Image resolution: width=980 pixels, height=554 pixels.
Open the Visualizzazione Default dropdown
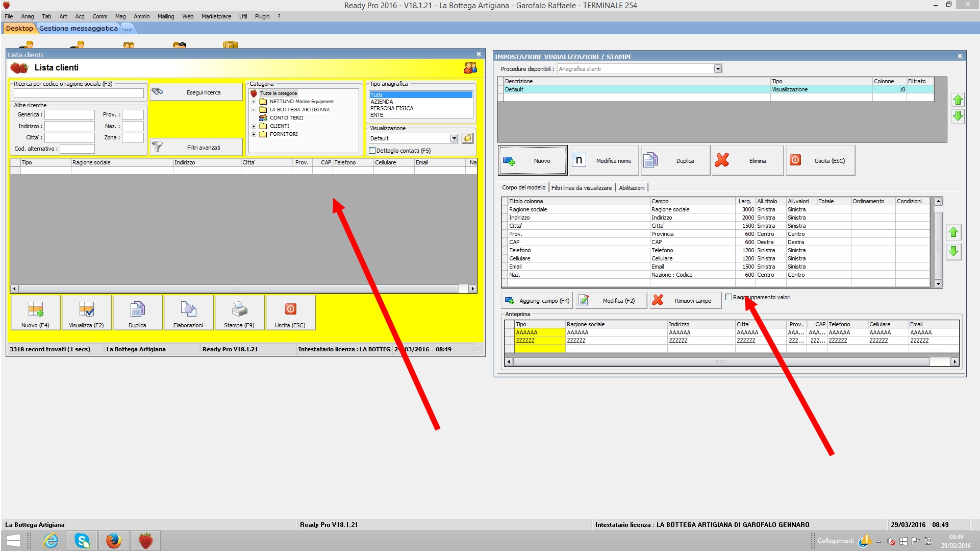(454, 138)
